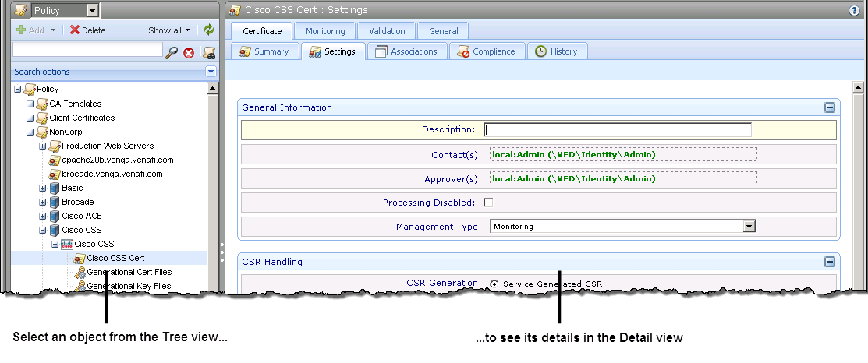Image resolution: width=868 pixels, height=363 pixels.
Task: Click the CA Templates folder icon
Action: (x=42, y=104)
